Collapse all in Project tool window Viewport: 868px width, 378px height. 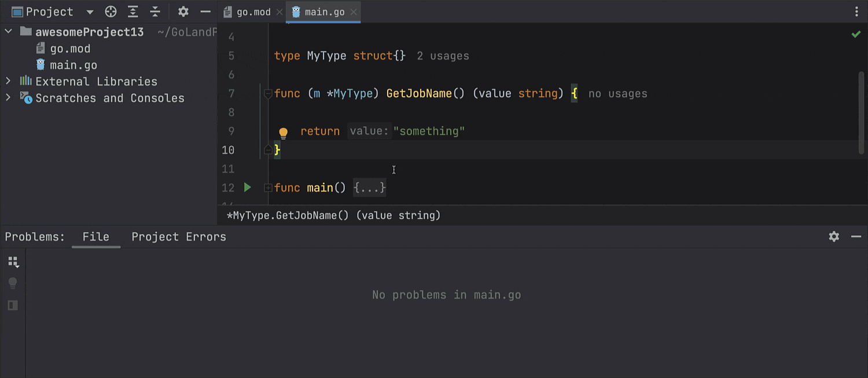(155, 12)
